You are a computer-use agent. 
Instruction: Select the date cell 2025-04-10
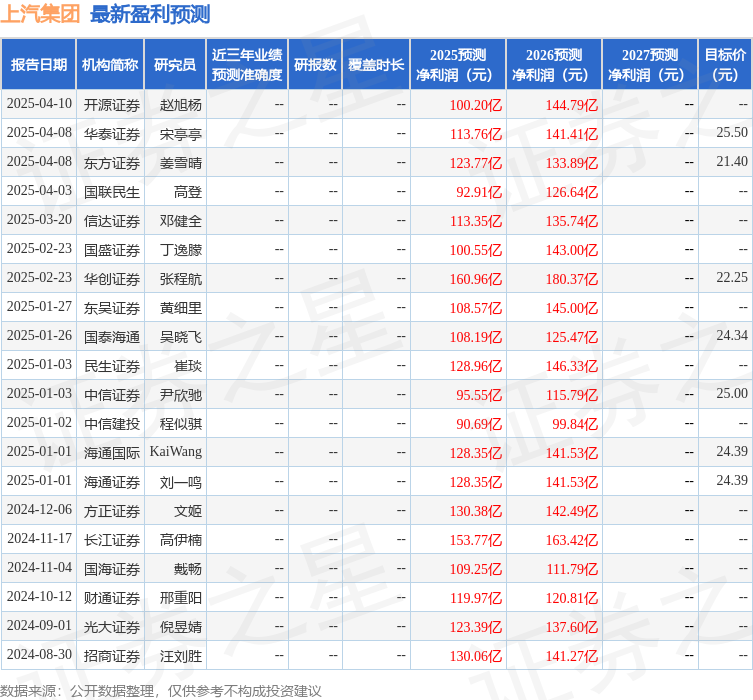coord(39,104)
